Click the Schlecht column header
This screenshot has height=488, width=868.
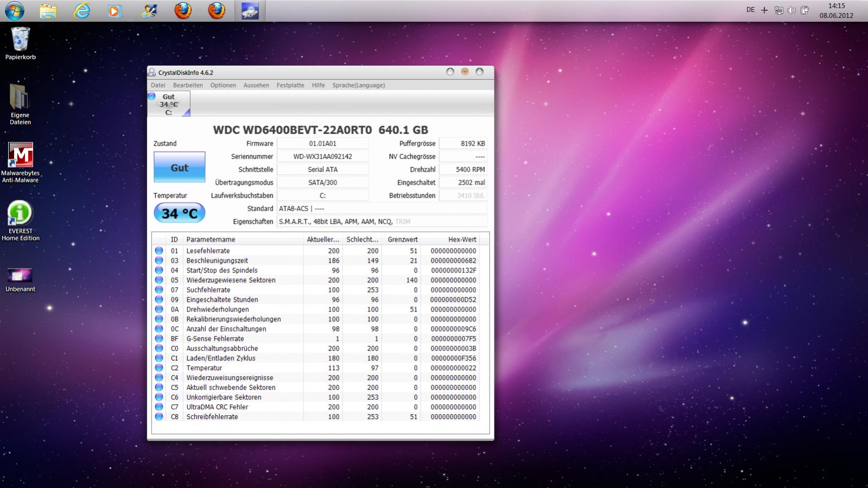click(362, 239)
